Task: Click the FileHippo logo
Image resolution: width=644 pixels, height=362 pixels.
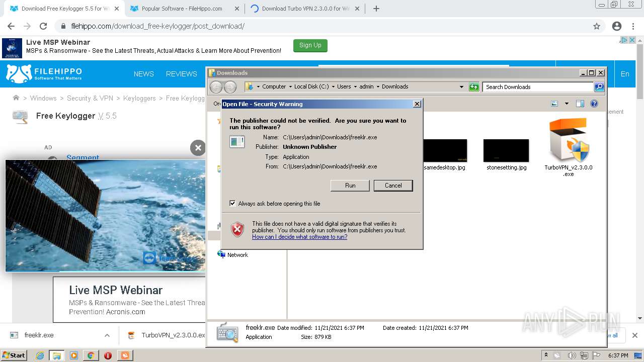Action: click(x=44, y=74)
